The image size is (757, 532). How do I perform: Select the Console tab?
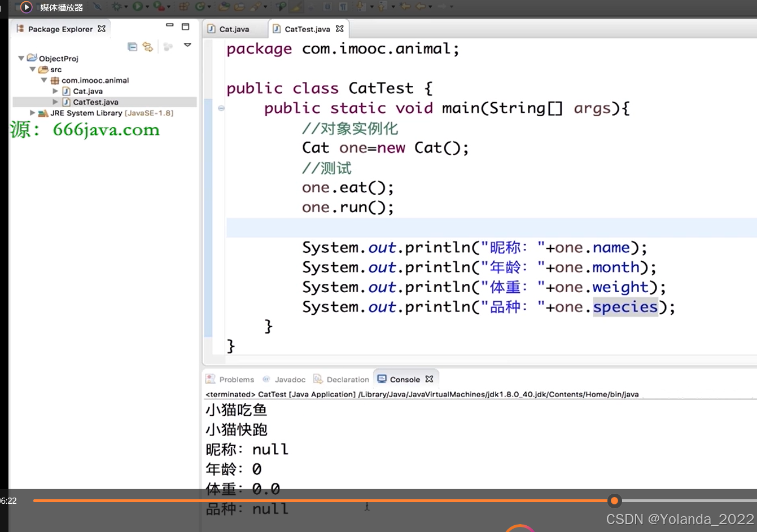click(x=405, y=379)
